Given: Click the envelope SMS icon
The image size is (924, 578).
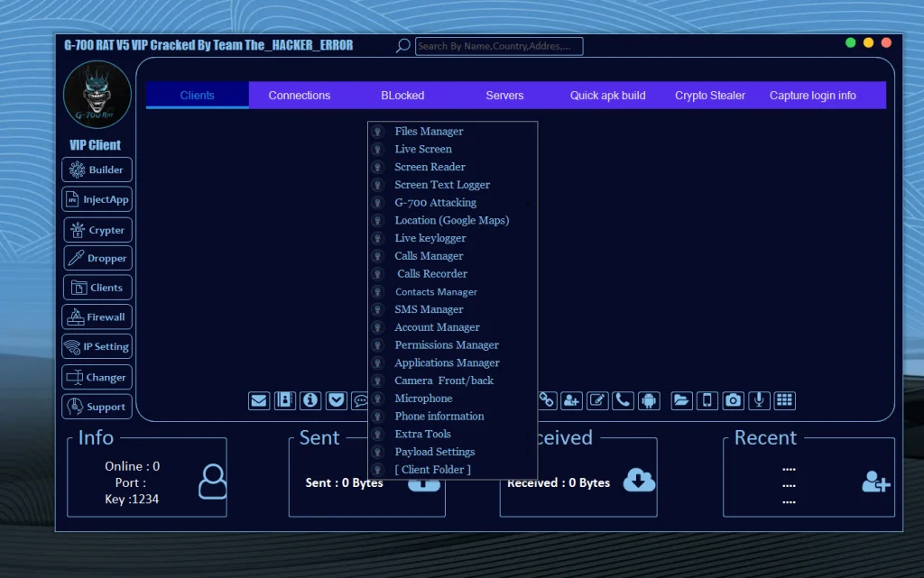Looking at the screenshot, I should click(x=258, y=400).
